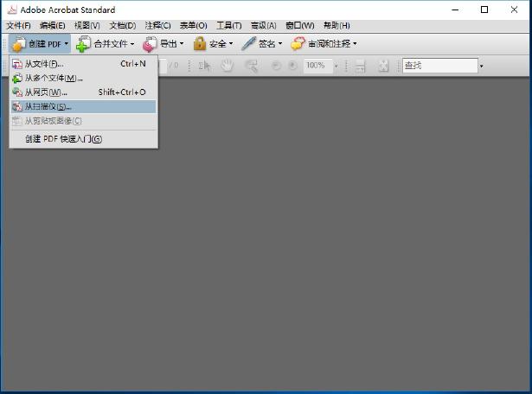
Task: Click the zoom in plus button
Action: (x=292, y=66)
